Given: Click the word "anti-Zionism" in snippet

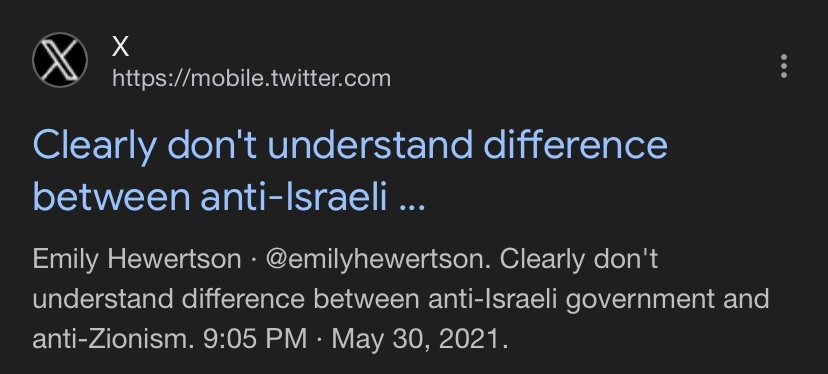Looking at the screenshot, I should pyautogui.click(x=110, y=339).
